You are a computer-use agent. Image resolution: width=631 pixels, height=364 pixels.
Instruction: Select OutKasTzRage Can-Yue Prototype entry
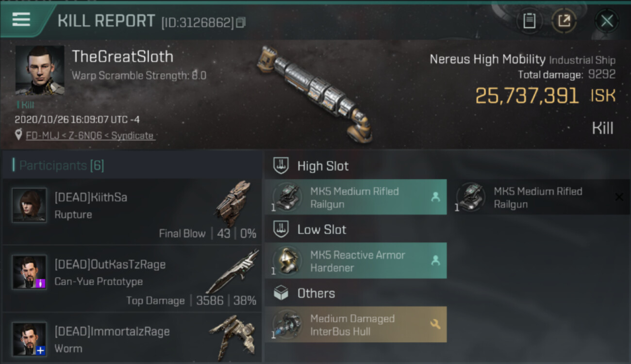[x=132, y=278]
